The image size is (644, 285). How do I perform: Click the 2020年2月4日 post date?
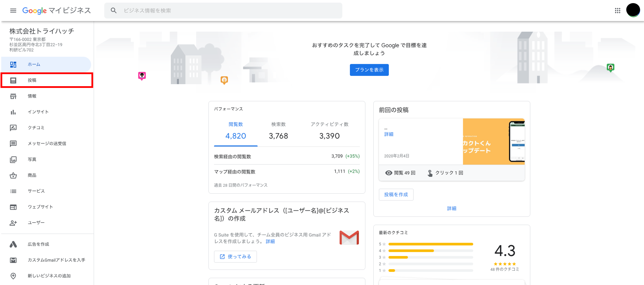pos(397,156)
